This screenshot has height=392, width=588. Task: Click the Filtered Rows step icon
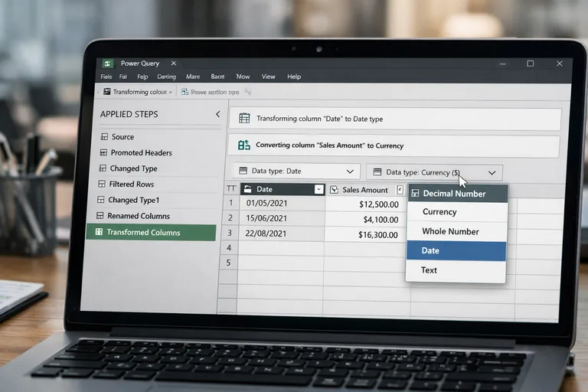[x=102, y=184]
